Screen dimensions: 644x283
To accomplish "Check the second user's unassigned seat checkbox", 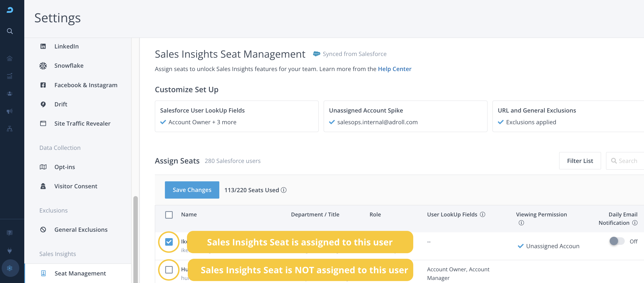I will coord(169,270).
